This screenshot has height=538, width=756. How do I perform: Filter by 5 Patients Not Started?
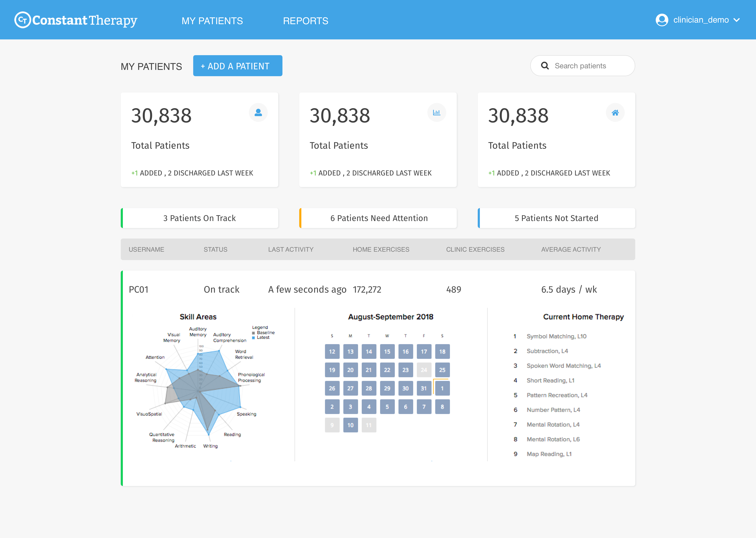point(556,218)
